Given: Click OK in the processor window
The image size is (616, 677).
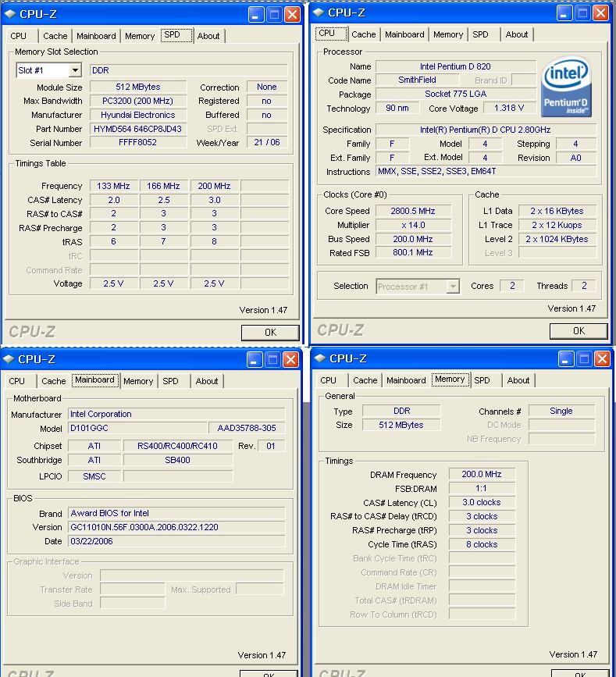Looking at the screenshot, I should pos(579,331).
